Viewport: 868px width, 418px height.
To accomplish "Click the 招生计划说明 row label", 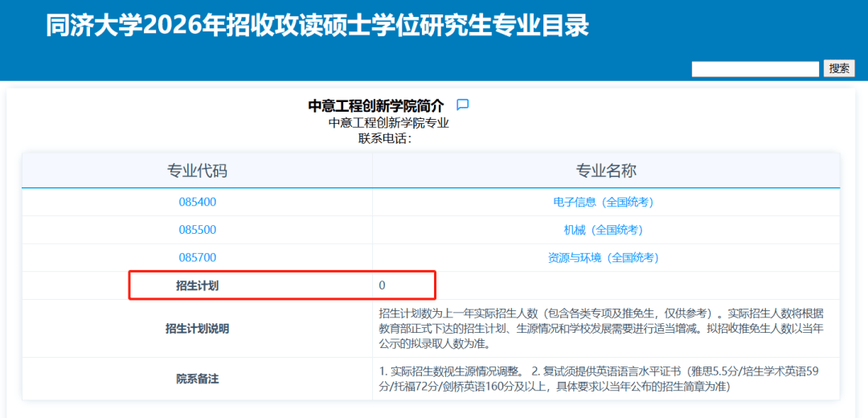I will pyautogui.click(x=197, y=329).
